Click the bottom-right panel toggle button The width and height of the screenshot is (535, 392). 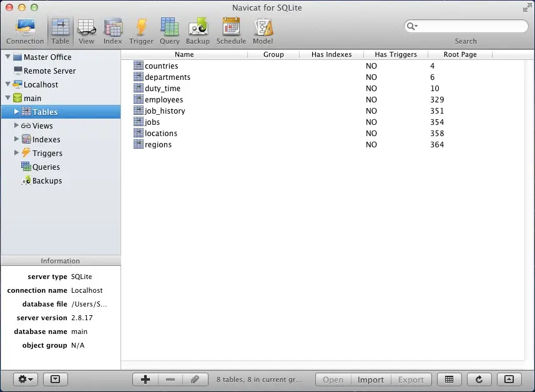click(509, 380)
